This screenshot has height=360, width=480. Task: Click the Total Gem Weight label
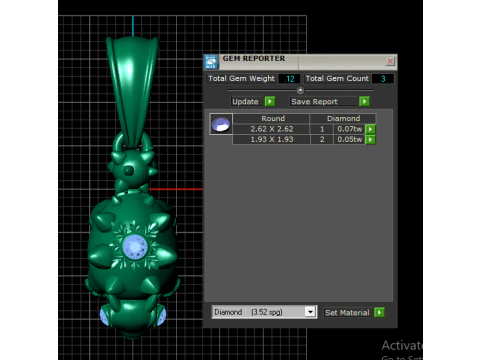coord(241,79)
